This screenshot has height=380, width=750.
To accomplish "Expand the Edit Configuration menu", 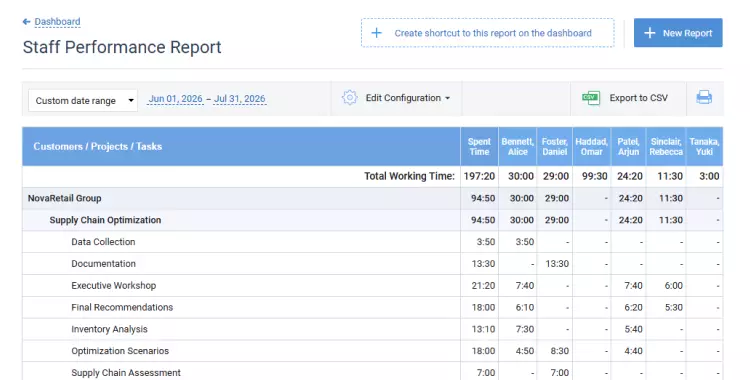I will (408, 98).
